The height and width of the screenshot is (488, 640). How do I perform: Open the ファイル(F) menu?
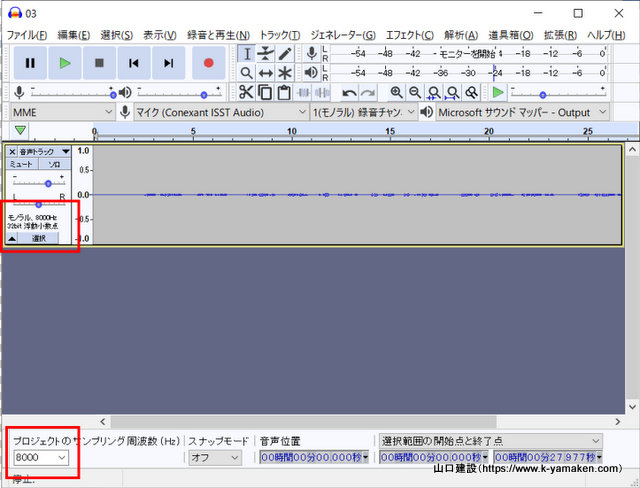point(27,35)
